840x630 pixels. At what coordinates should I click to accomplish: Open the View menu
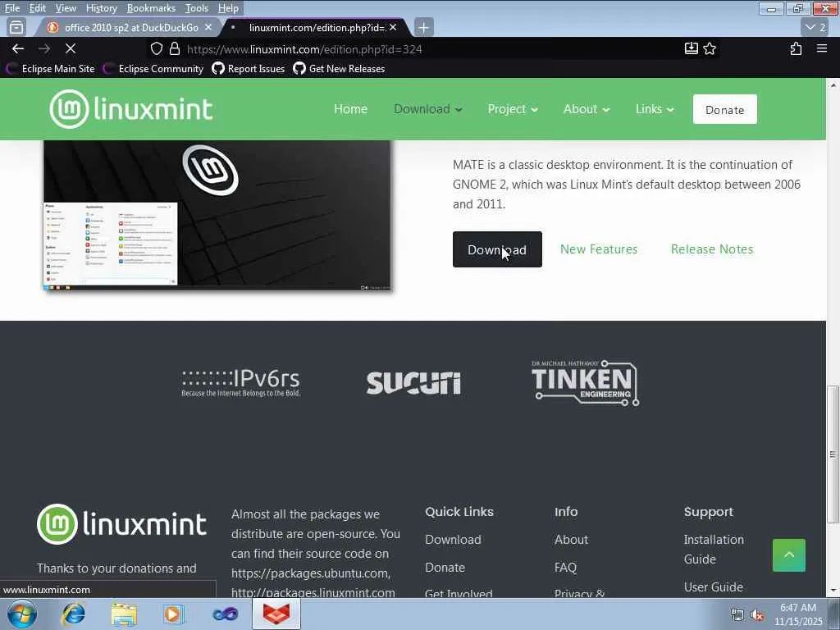pyautogui.click(x=66, y=8)
